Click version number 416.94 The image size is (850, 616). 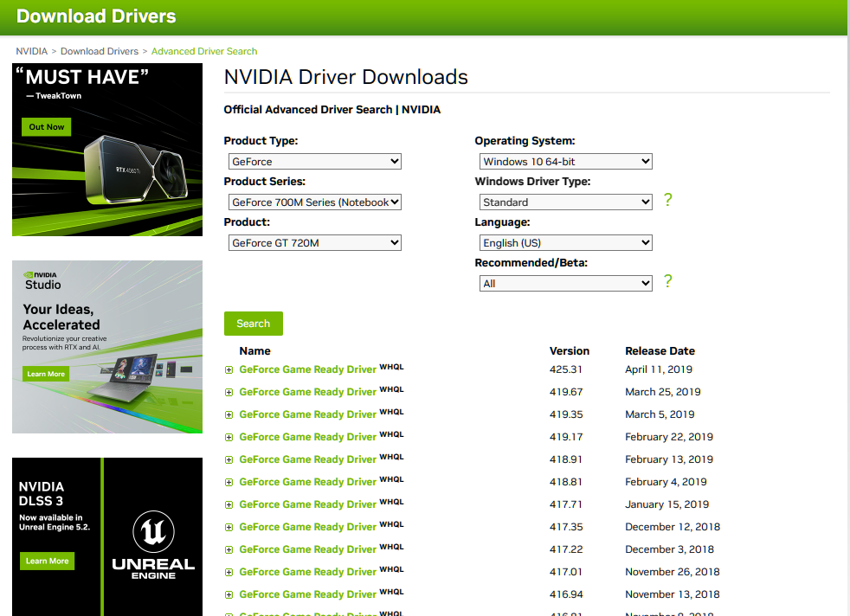[566, 594]
